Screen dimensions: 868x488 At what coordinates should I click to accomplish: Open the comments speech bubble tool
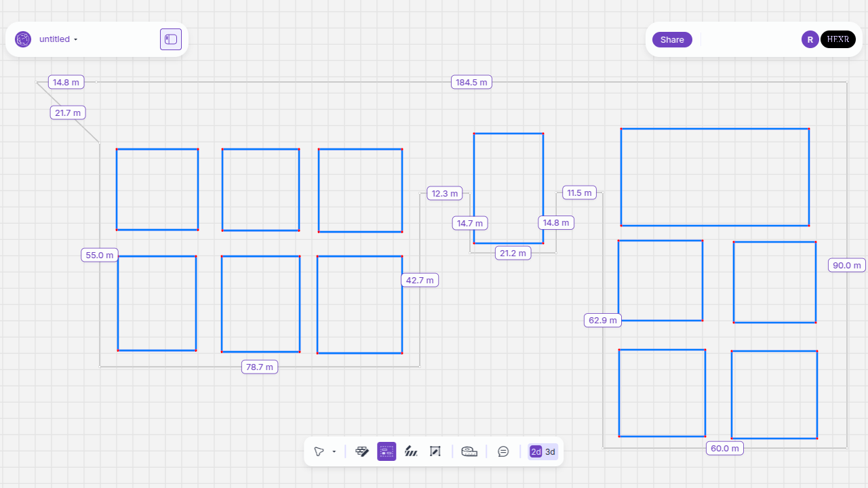503,451
